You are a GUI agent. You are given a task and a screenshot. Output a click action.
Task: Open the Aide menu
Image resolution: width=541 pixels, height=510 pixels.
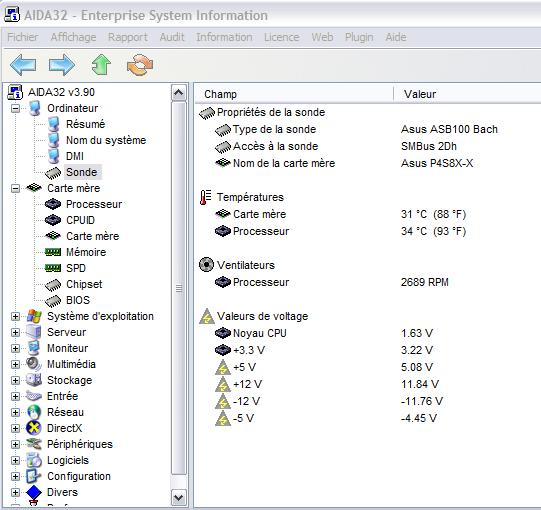[396, 37]
